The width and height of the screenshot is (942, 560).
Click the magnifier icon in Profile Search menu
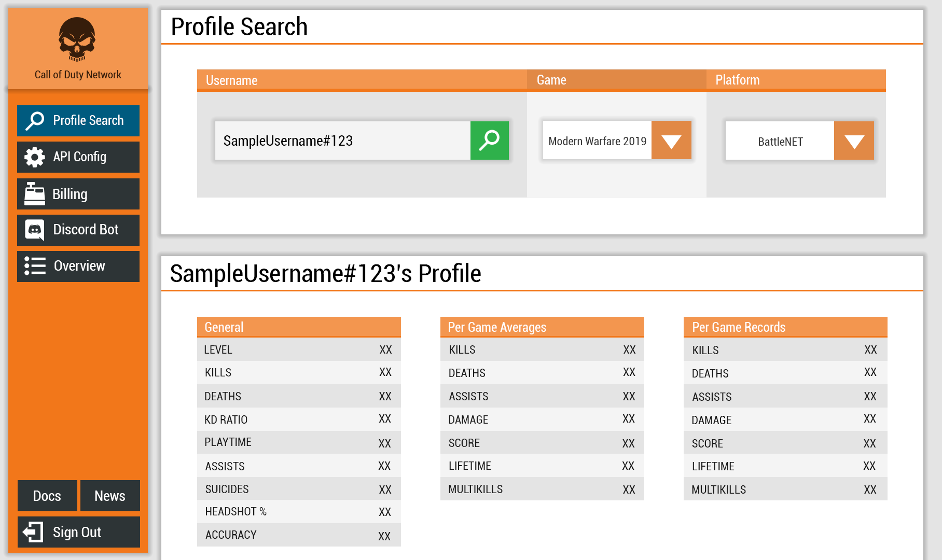[35, 121]
